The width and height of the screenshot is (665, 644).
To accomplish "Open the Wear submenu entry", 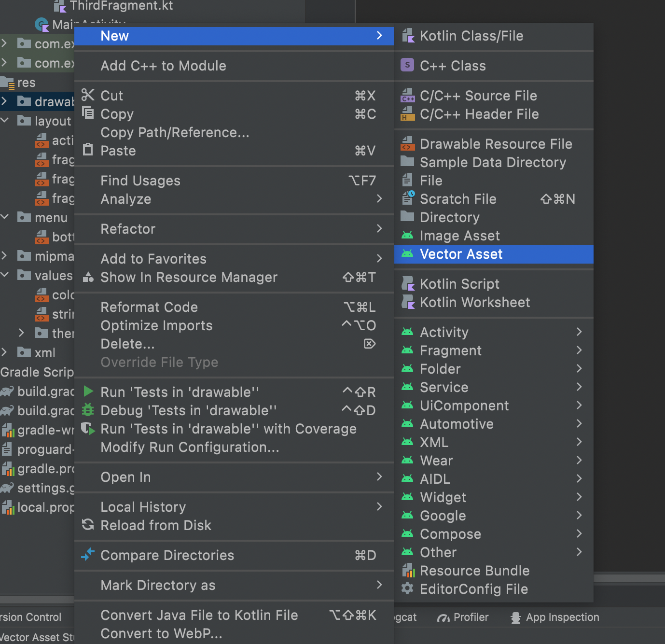I will pos(494,461).
